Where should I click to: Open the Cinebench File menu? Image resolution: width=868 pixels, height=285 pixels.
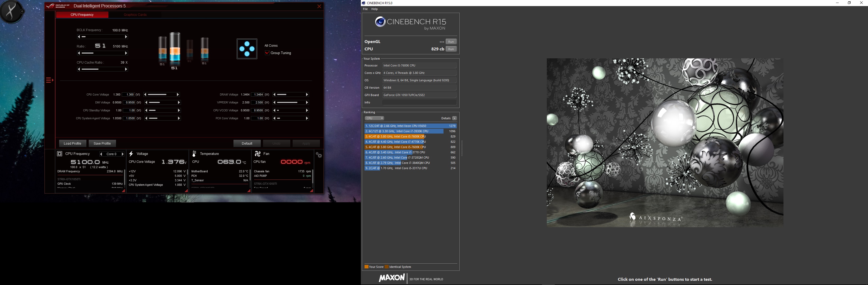tap(365, 9)
